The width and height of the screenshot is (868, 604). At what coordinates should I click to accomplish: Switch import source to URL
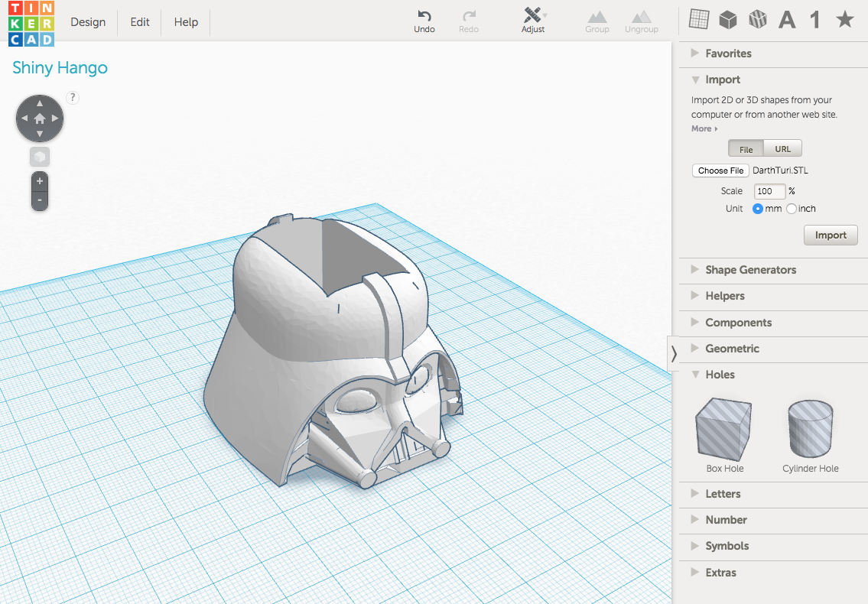click(x=782, y=149)
